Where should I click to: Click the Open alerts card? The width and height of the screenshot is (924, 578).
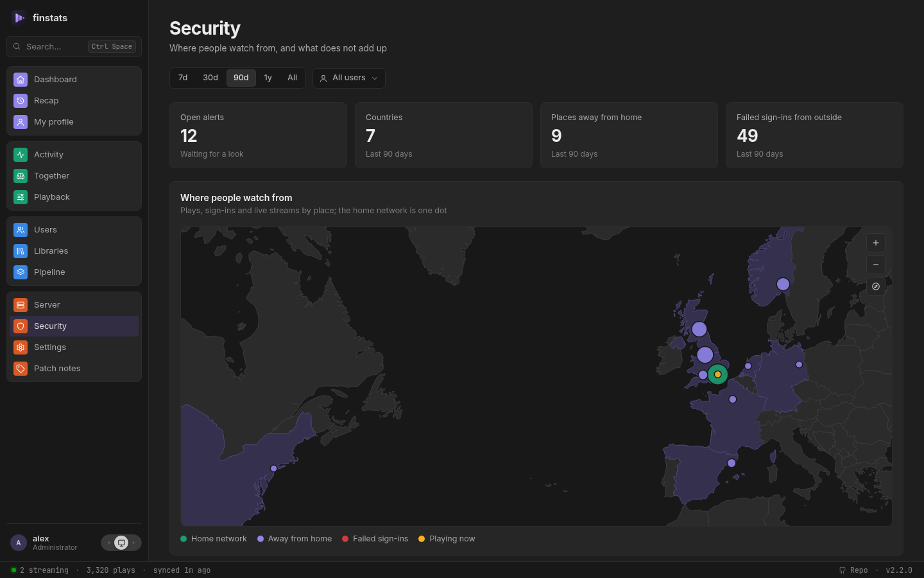click(259, 136)
